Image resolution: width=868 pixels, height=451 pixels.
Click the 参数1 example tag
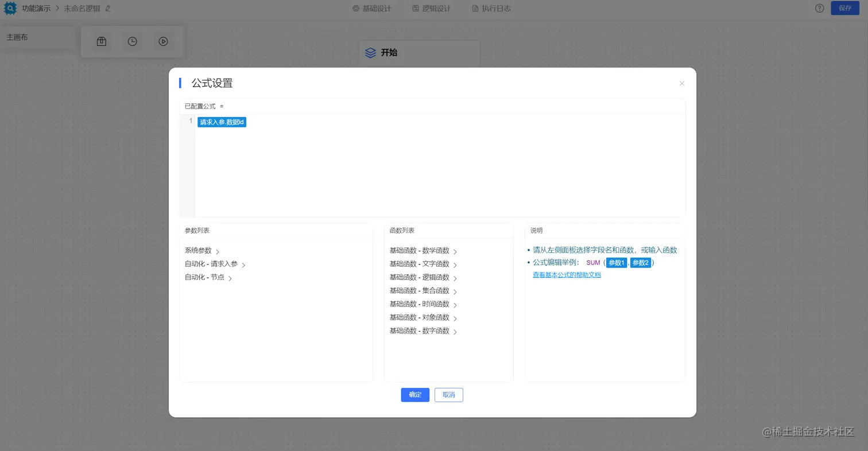coord(617,263)
